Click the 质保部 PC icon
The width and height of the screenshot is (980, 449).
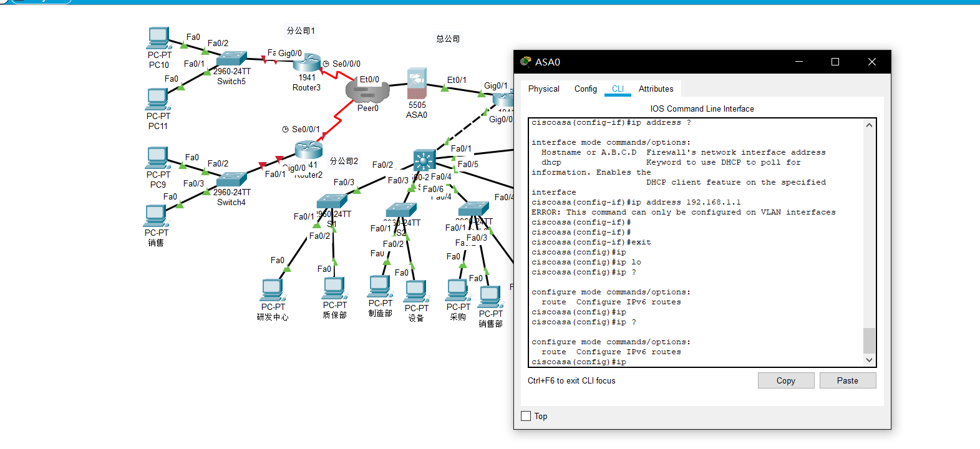coord(334,288)
